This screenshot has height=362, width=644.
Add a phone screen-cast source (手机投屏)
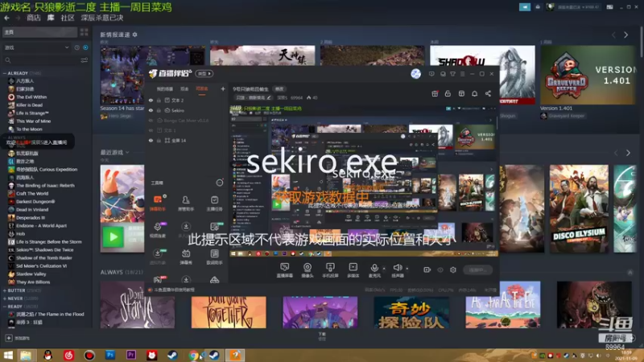pos(330,270)
